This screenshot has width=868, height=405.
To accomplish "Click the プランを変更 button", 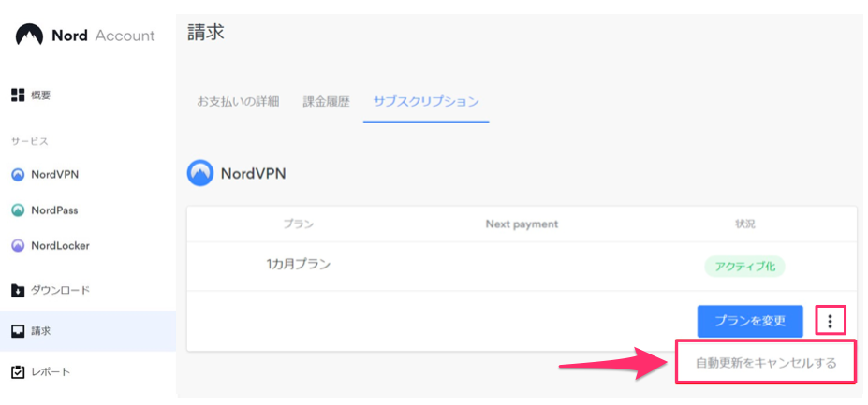I will coord(750,321).
